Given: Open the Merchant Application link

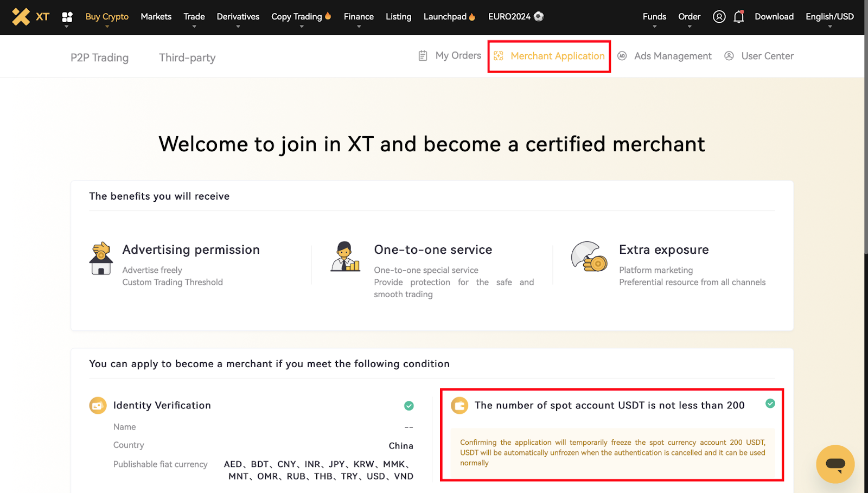Looking at the screenshot, I should coord(557,56).
